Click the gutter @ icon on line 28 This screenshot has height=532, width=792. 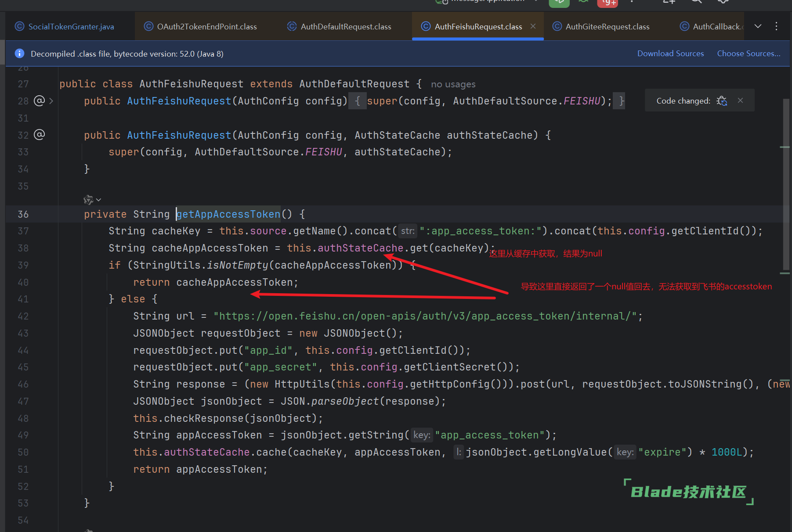tap(39, 101)
